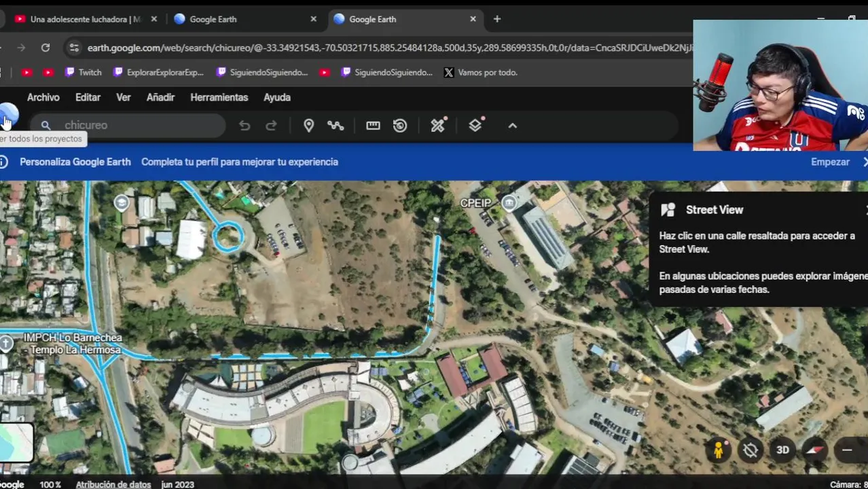Click the 100 % status text
Viewport: 868px width, 489px height.
coord(50,484)
